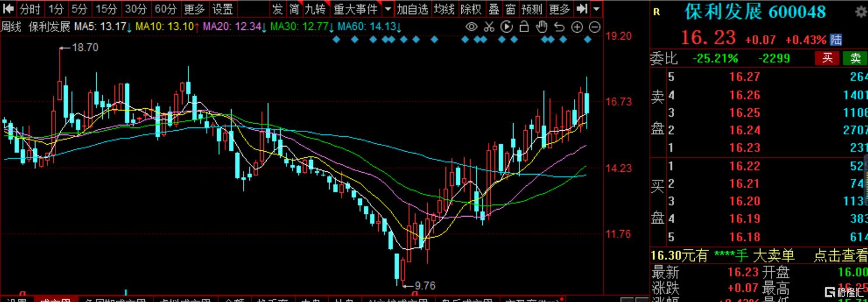Click the 19.20 price axis label
The image size is (868, 302).
[618, 36]
